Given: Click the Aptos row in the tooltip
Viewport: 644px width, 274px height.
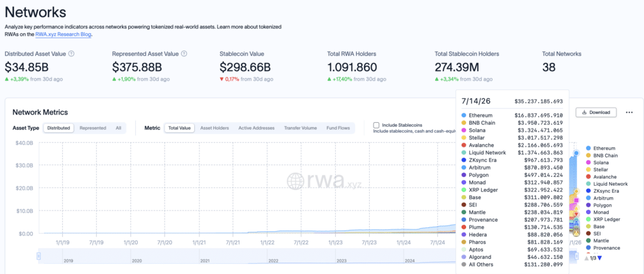Looking at the screenshot, I should tap(512, 249).
